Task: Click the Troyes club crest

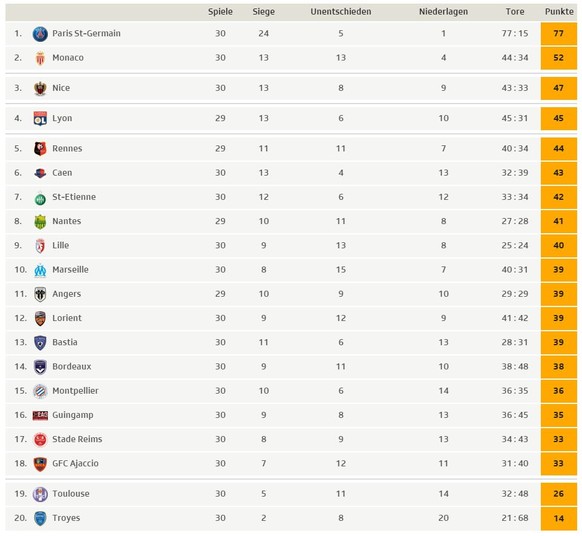Action: click(40, 519)
